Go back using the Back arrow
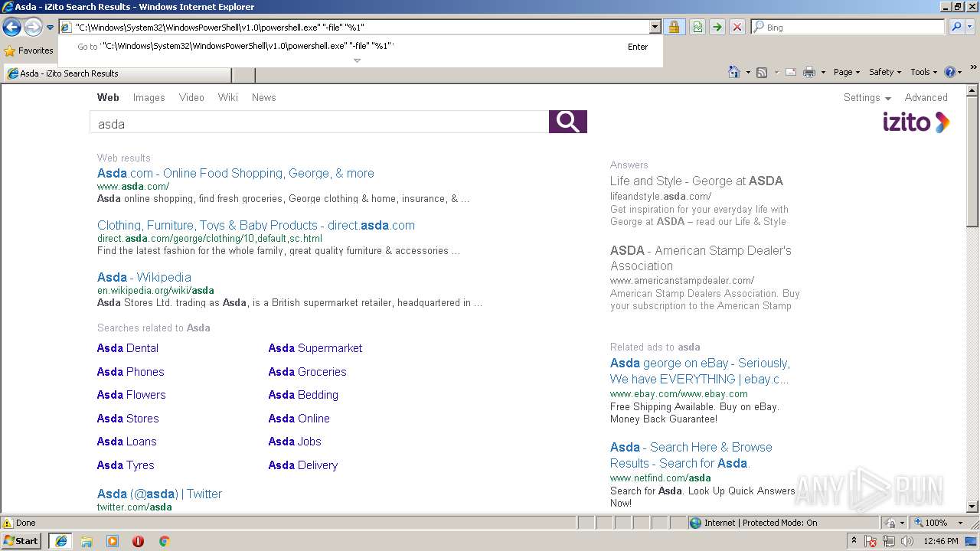This screenshot has width=980, height=551. click(x=11, y=28)
